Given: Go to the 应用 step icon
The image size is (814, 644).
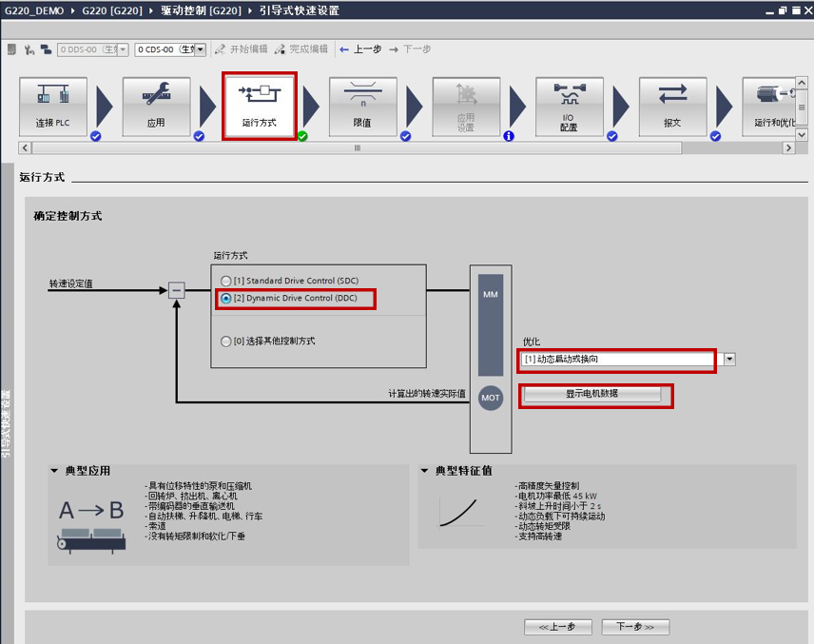Looking at the screenshot, I should pyautogui.click(x=156, y=106).
